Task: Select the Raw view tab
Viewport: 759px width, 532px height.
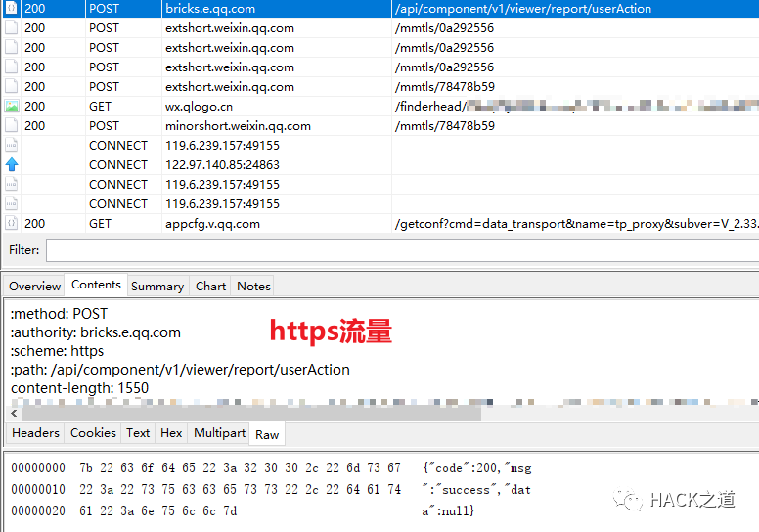Action: (267, 434)
